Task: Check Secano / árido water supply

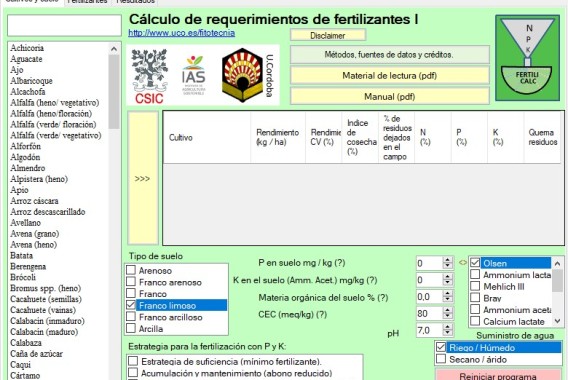Action: (x=441, y=359)
